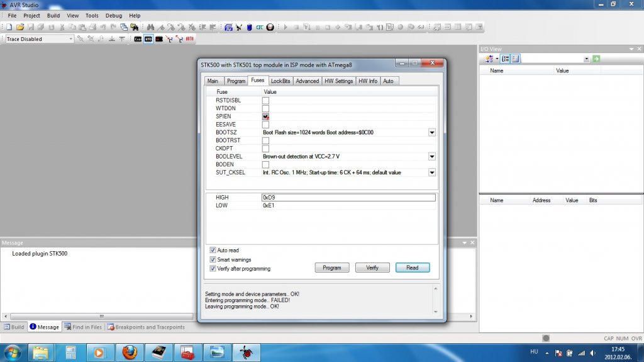Click the AVR Studio ladybug taskbar icon
644x362 pixels.
[247, 353]
